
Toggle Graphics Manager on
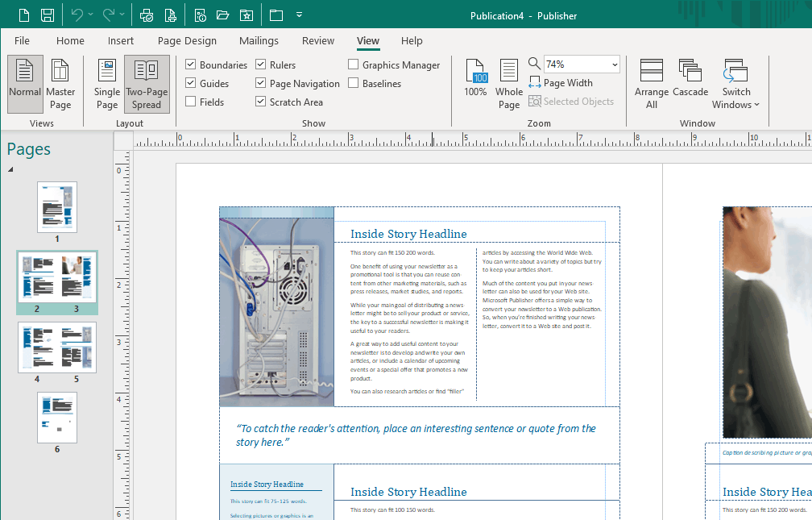352,64
